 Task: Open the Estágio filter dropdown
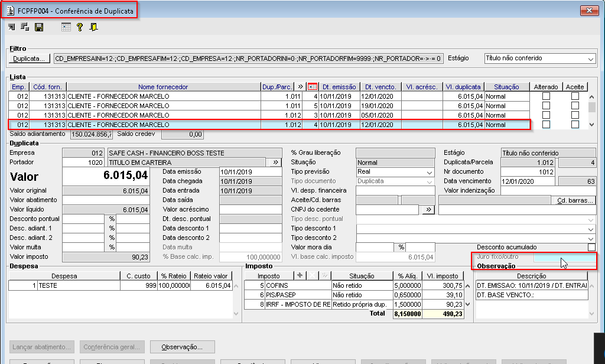click(591, 58)
